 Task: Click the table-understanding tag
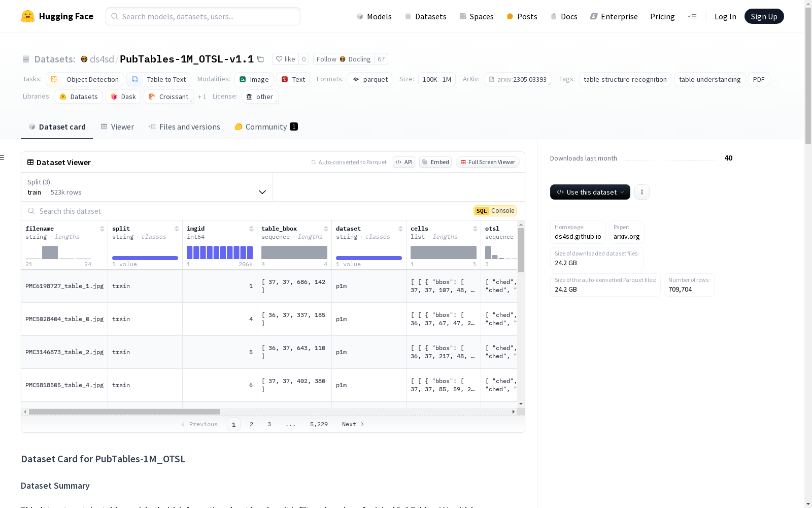coord(710,79)
